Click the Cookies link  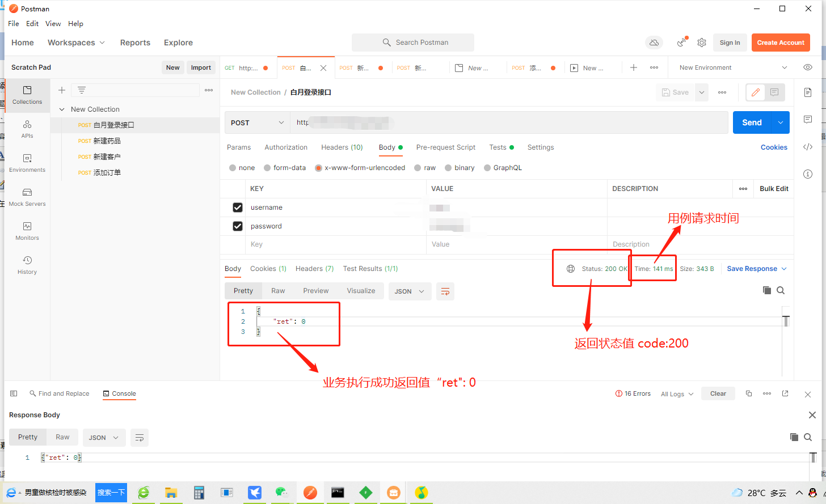[x=774, y=147]
